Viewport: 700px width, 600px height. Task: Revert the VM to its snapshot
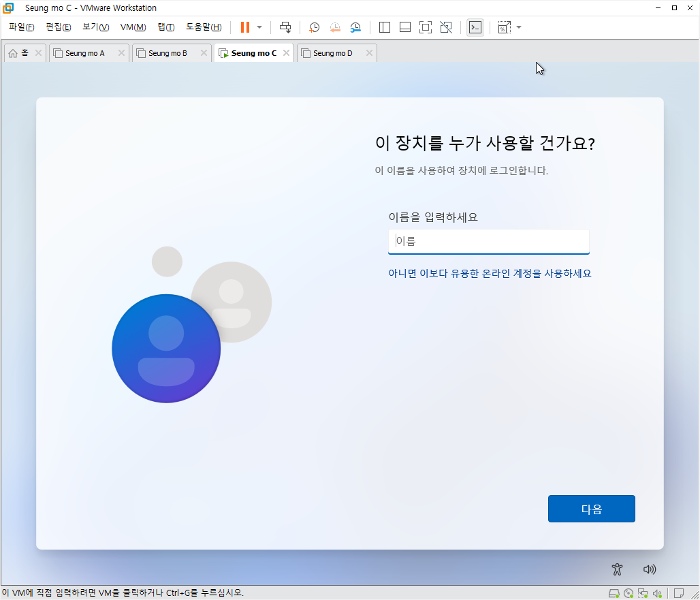pos(335,27)
